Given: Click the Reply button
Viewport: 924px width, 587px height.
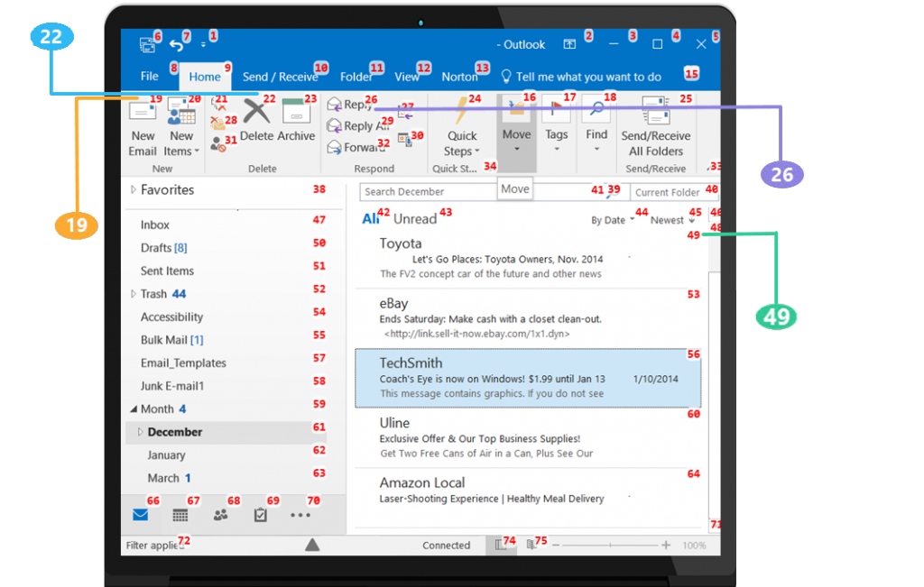Looking at the screenshot, I should point(349,105).
